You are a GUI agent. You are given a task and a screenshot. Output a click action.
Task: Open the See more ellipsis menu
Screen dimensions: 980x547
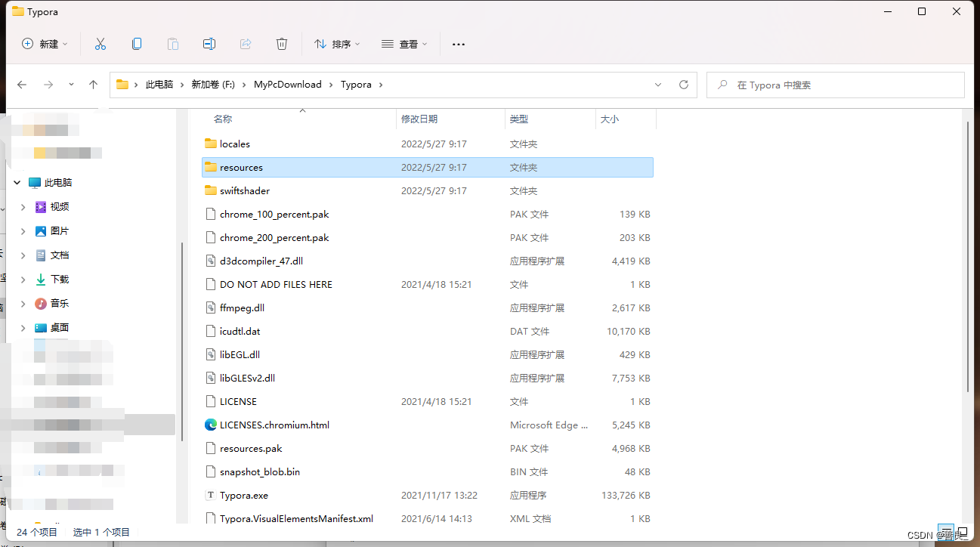click(459, 44)
